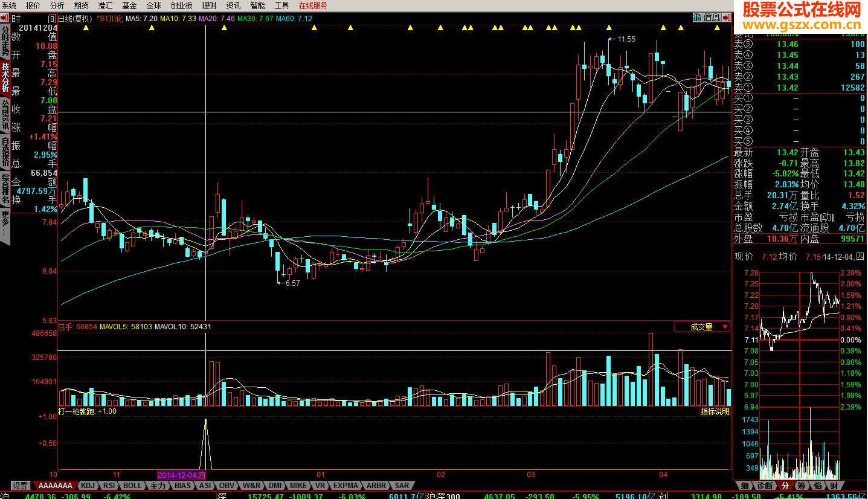The width and height of the screenshot is (868, 499).
Task: Click the 沪深300 index in status bar
Action: pyautogui.click(x=443, y=495)
